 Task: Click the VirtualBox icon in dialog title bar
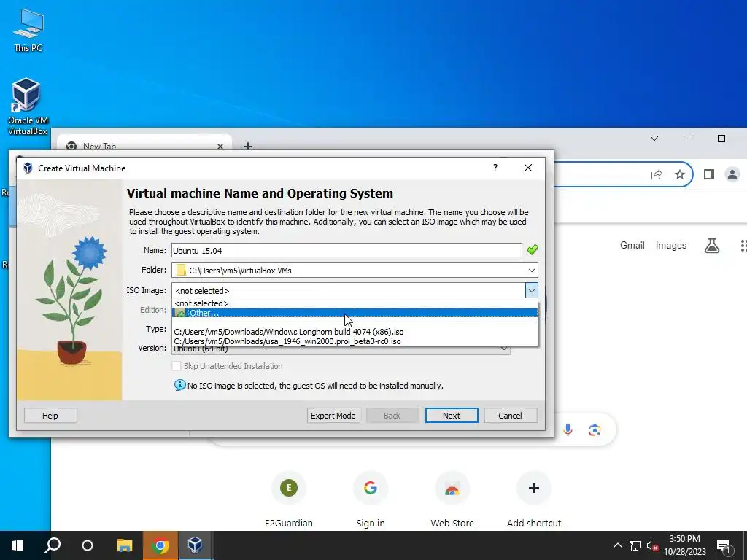(x=28, y=168)
